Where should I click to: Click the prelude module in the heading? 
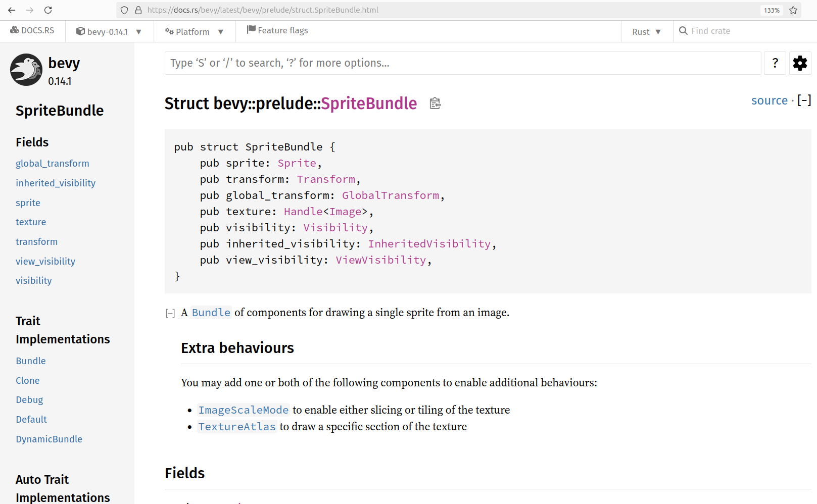(x=284, y=104)
